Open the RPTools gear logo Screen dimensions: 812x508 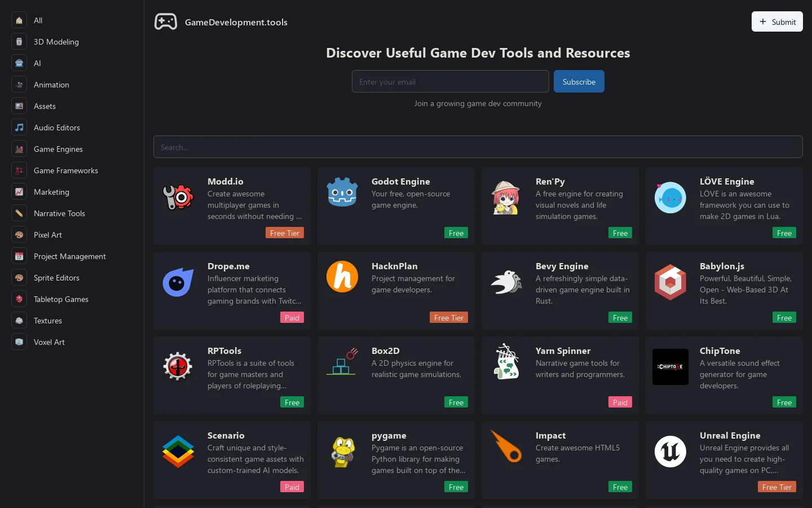[178, 367]
